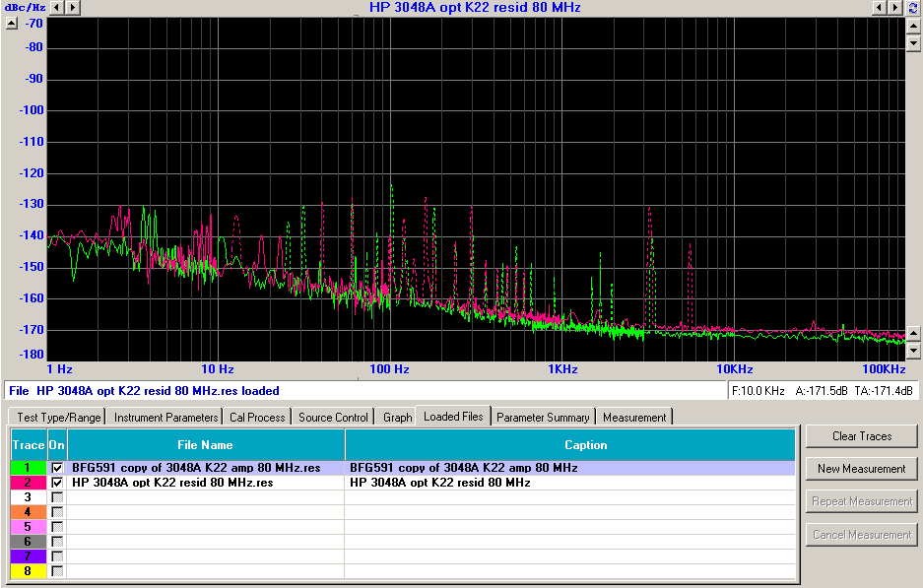
Task: Click the '1 Hz' frequency axis label
Action: [59, 369]
